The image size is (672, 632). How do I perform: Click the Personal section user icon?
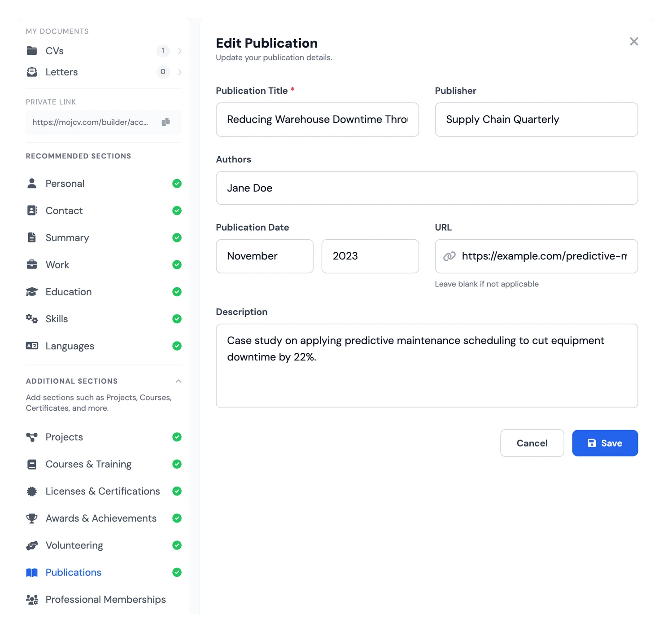32,183
